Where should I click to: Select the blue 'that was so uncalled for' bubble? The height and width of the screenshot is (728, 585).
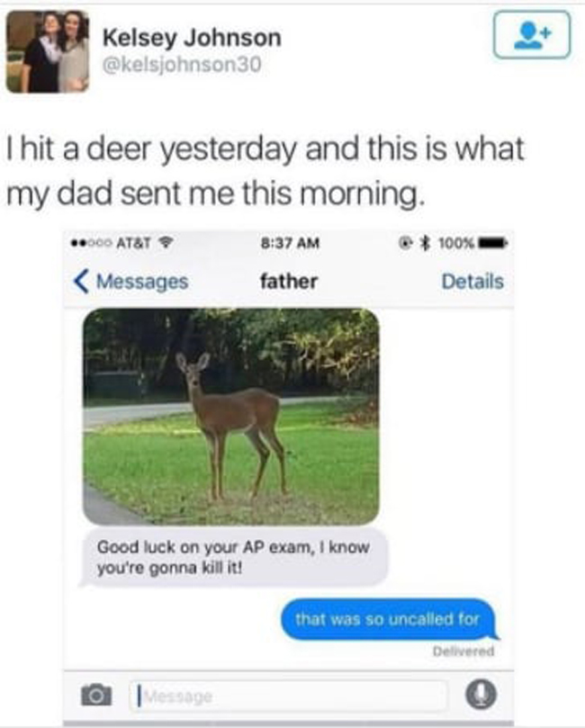point(388,619)
